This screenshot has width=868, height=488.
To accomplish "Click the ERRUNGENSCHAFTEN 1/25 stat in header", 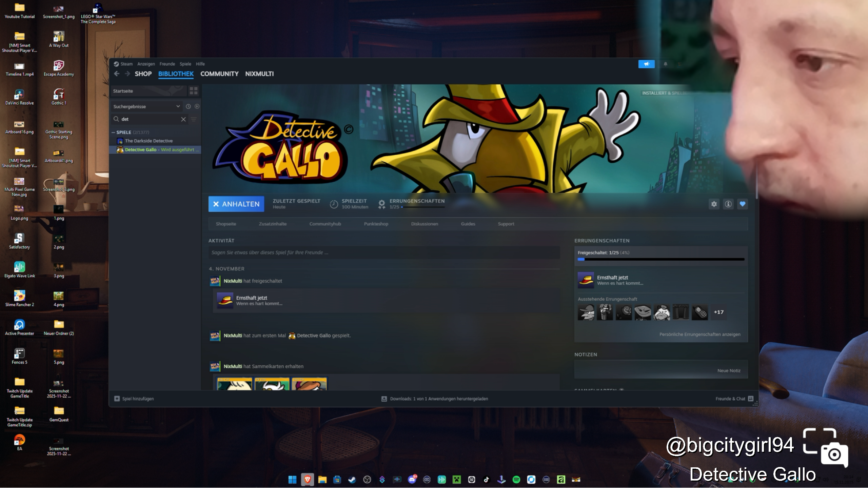I will [x=411, y=204].
